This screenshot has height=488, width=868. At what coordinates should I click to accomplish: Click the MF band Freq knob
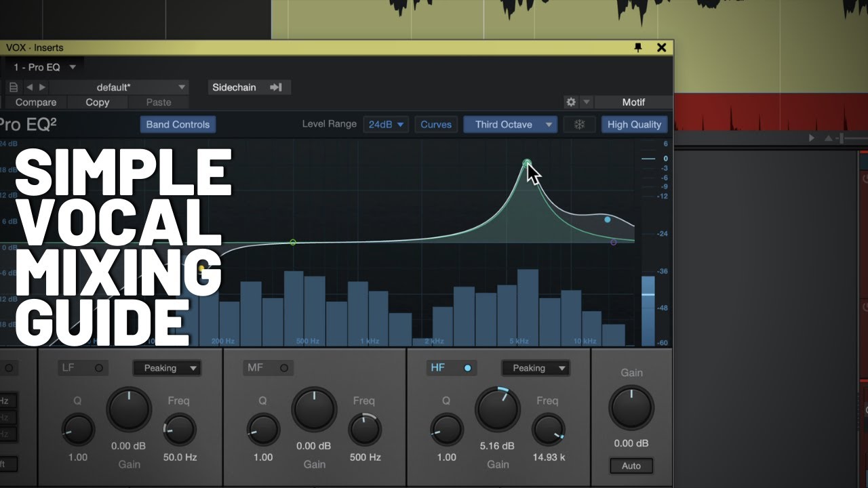pos(365,430)
